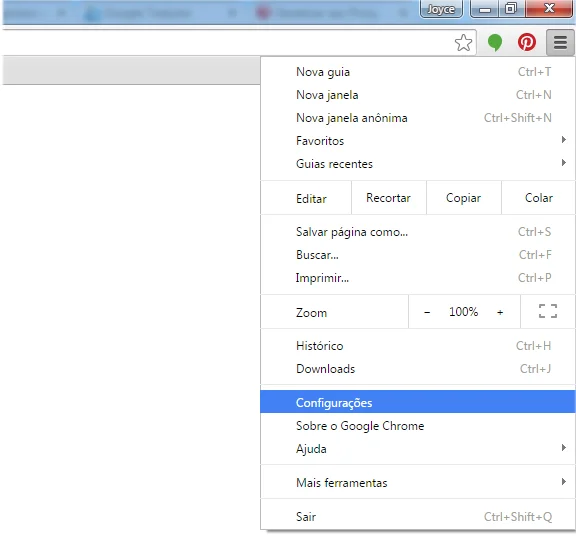
Task: Expand the Favoritos submenu
Action: (x=418, y=141)
